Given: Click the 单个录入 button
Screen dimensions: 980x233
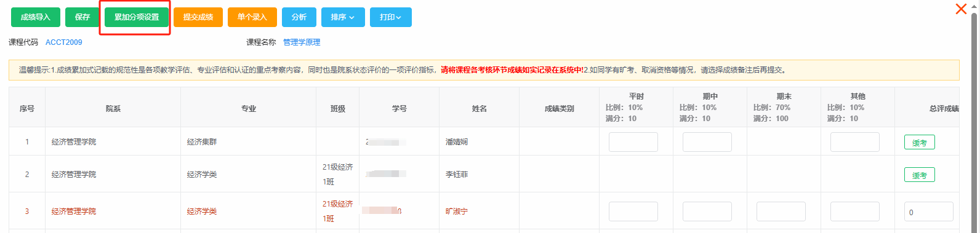Looking at the screenshot, I should click(252, 17).
